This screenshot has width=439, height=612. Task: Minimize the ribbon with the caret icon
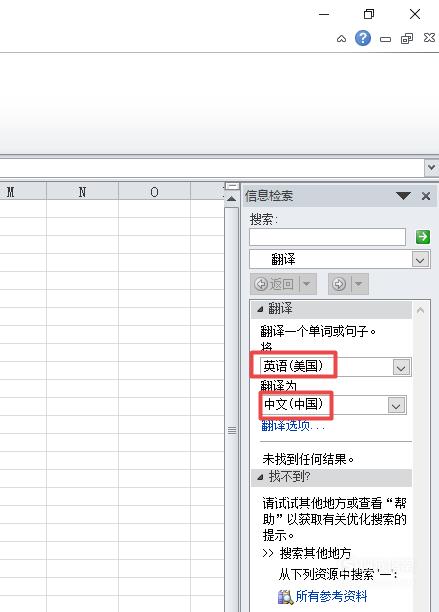point(341,39)
